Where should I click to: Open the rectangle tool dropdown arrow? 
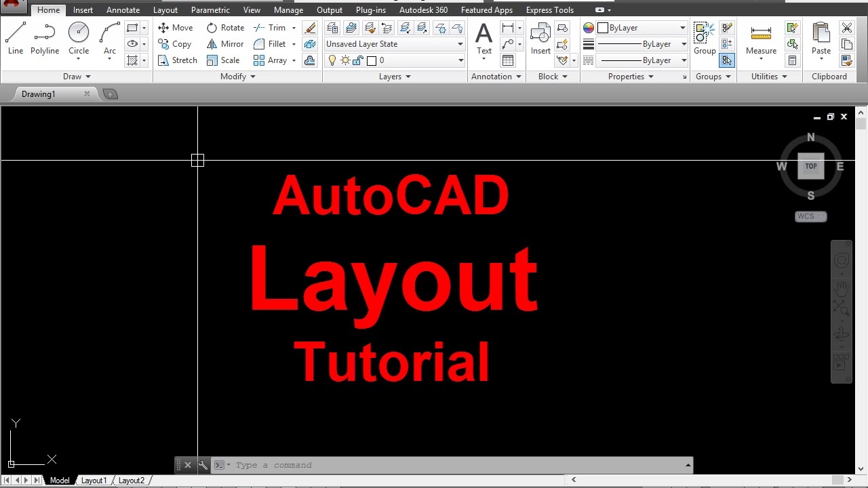pyautogui.click(x=144, y=28)
